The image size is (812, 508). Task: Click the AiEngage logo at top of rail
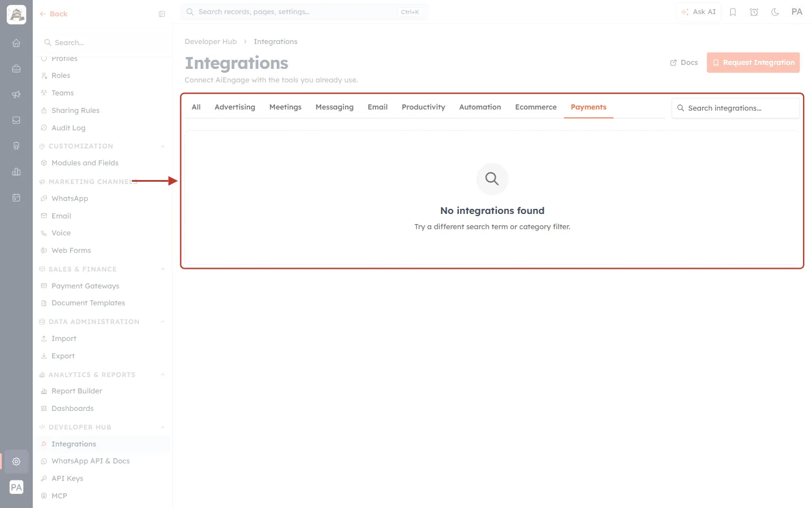click(x=16, y=15)
